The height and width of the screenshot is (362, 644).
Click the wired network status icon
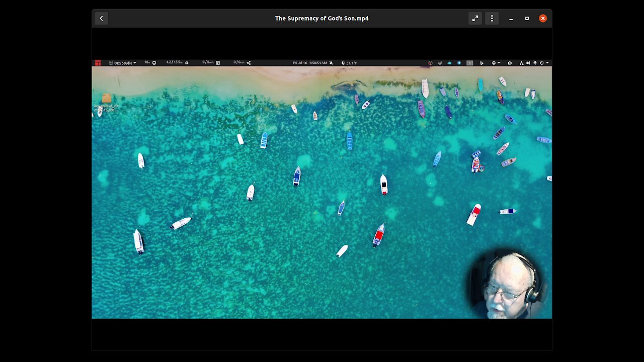click(x=522, y=63)
